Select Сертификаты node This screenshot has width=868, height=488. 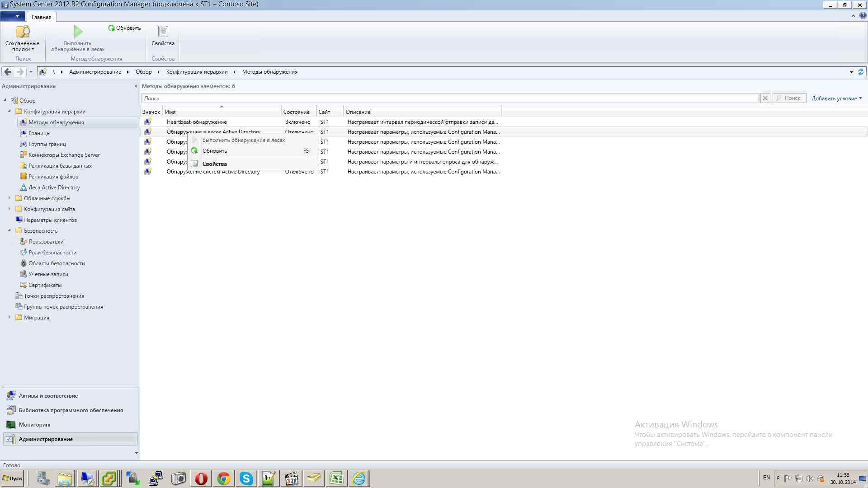(45, 285)
